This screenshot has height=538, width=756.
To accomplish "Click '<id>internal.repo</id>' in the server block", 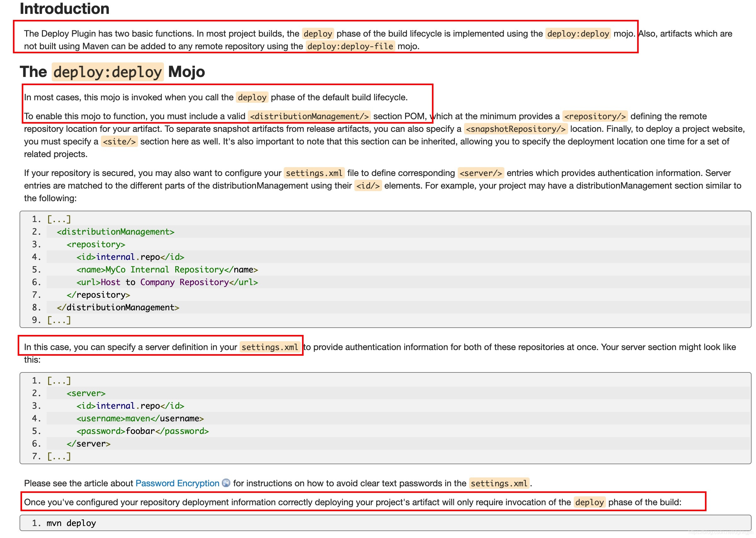I will pos(130,406).
